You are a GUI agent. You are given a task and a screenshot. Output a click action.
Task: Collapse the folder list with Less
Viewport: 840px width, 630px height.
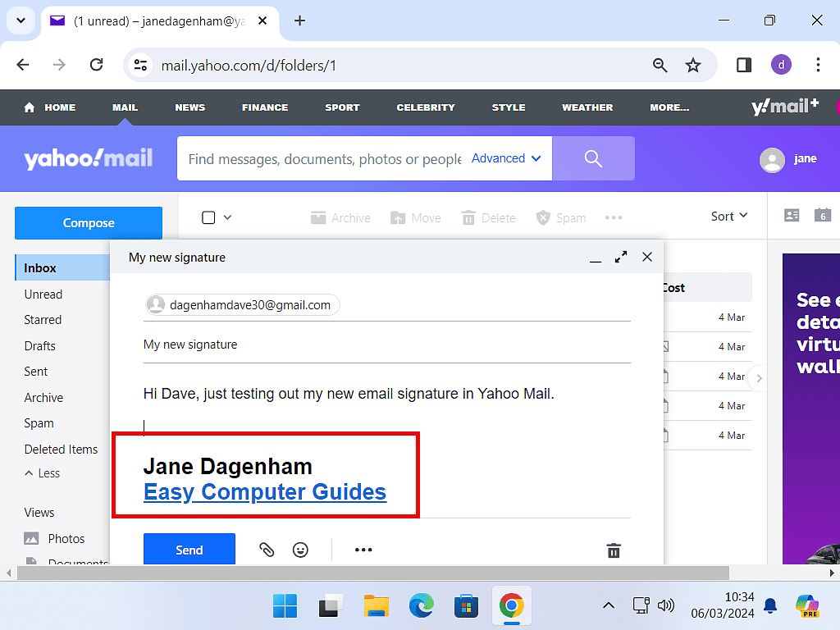click(42, 473)
